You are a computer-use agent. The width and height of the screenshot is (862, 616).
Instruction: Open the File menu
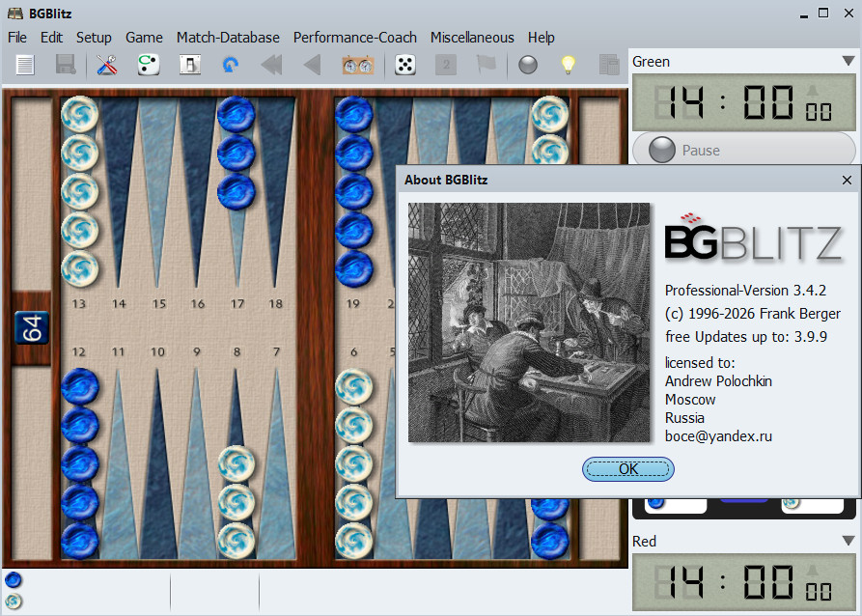[x=17, y=38]
